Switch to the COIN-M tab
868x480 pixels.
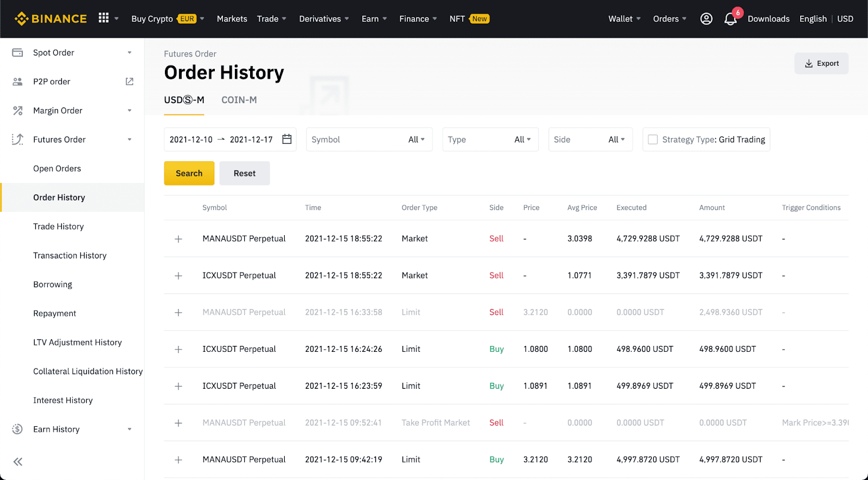[x=239, y=100]
